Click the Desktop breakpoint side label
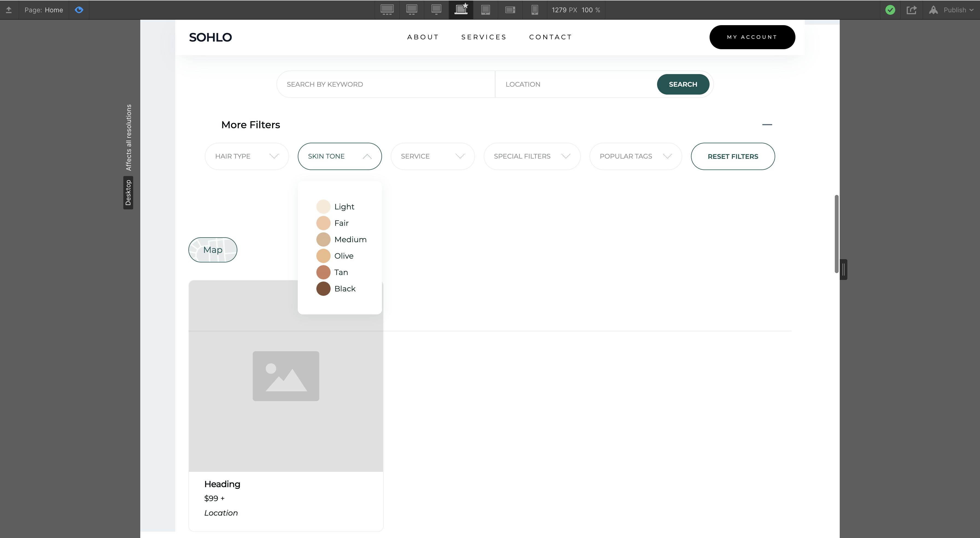Image resolution: width=980 pixels, height=538 pixels. tap(128, 192)
